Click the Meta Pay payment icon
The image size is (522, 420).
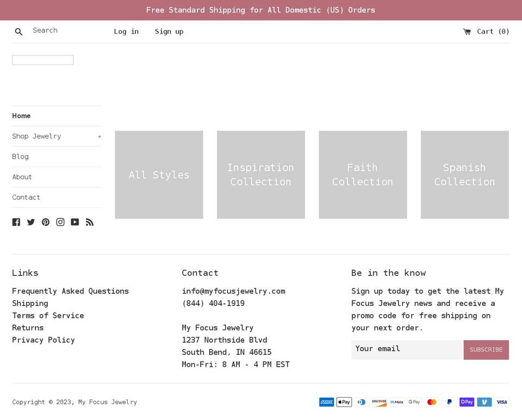[397, 402]
